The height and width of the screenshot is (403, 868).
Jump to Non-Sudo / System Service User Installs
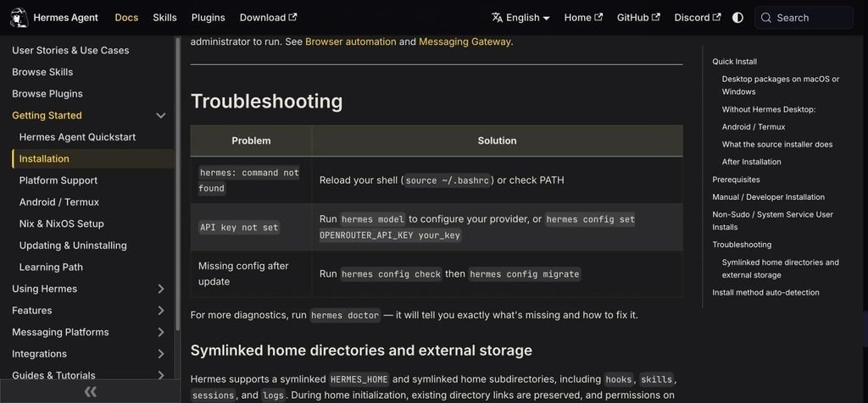tap(773, 221)
